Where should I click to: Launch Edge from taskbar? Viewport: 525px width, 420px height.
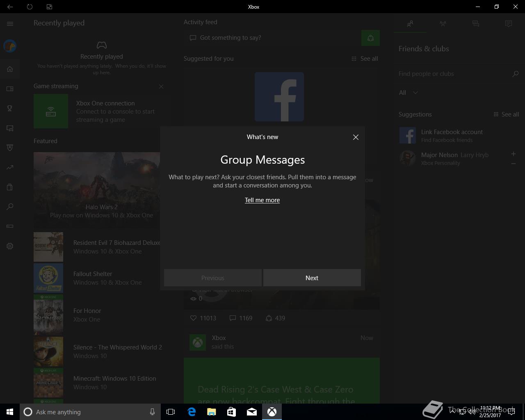tap(192, 412)
